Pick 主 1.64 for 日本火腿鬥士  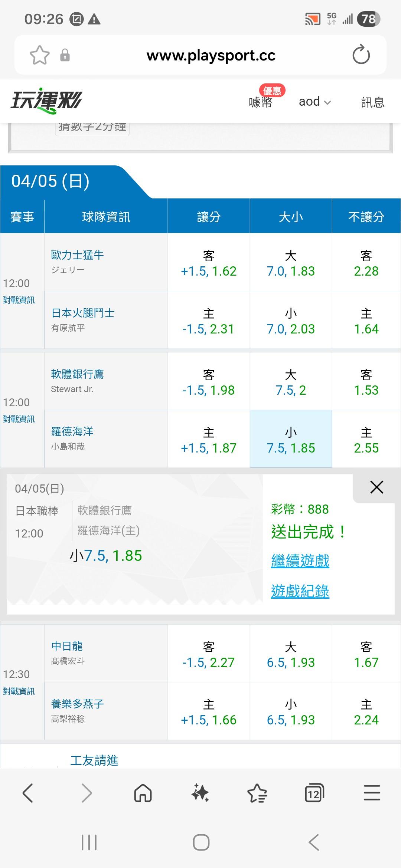pos(366,321)
